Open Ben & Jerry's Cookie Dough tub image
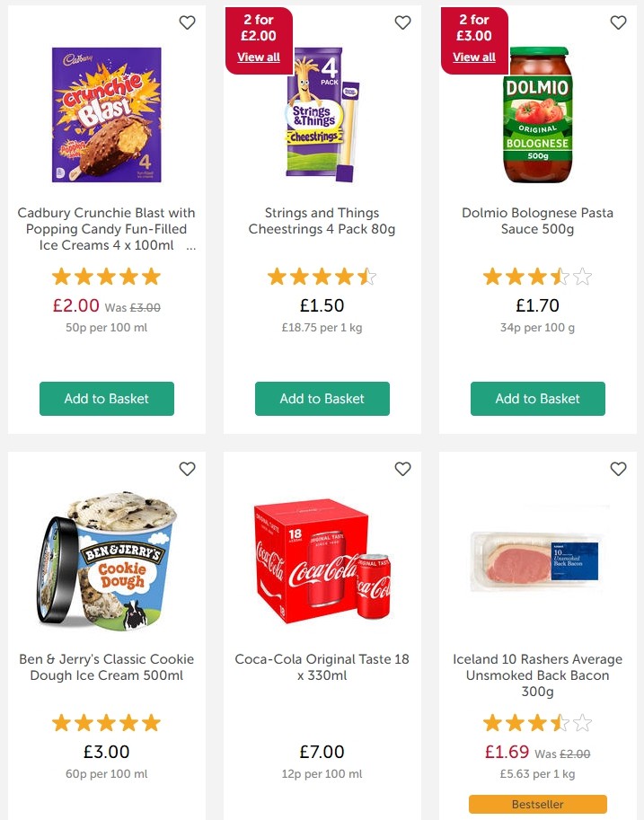Image resolution: width=644 pixels, height=820 pixels. pos(107,560)
